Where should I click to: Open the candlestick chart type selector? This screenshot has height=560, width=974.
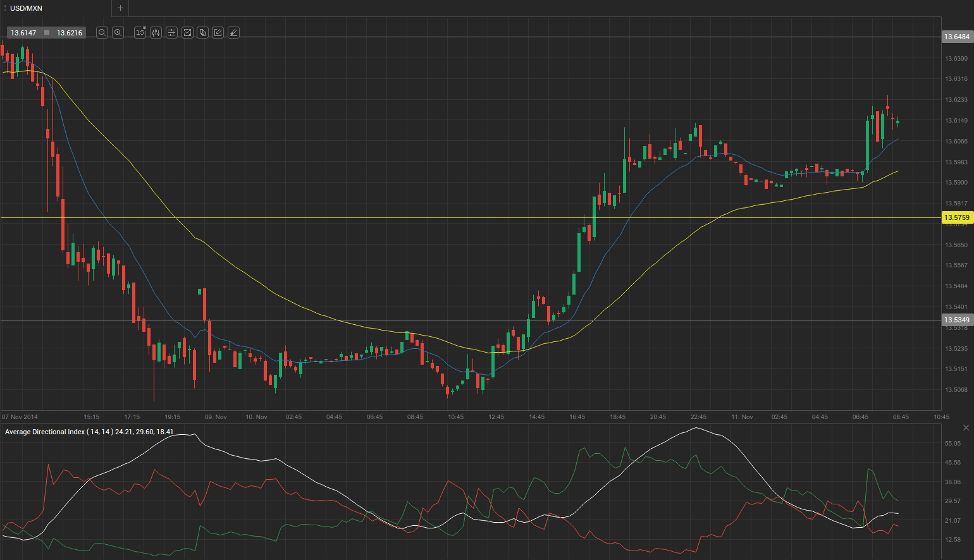click(x=156, y=32)
